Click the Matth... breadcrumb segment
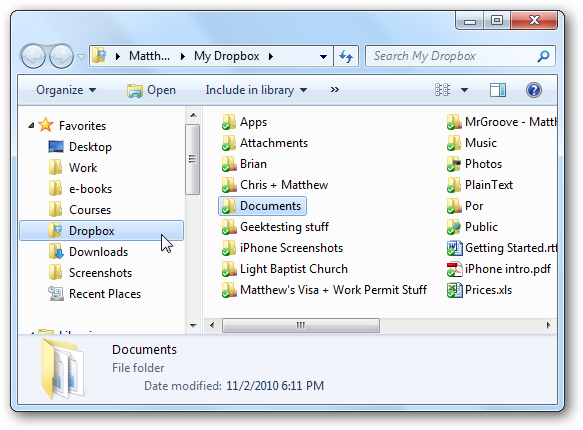The height and width of the screenshot is (430, 583). coord(149,56)
